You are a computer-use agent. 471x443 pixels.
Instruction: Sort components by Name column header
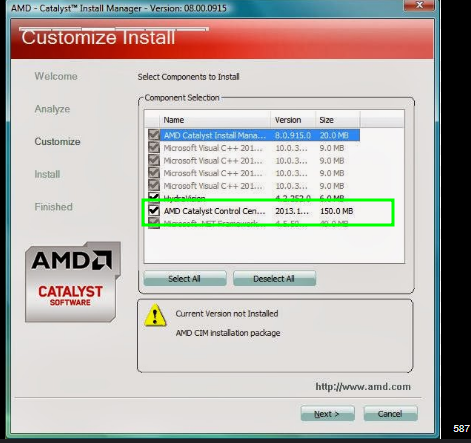pyautogui.click(x=215, y=120)
